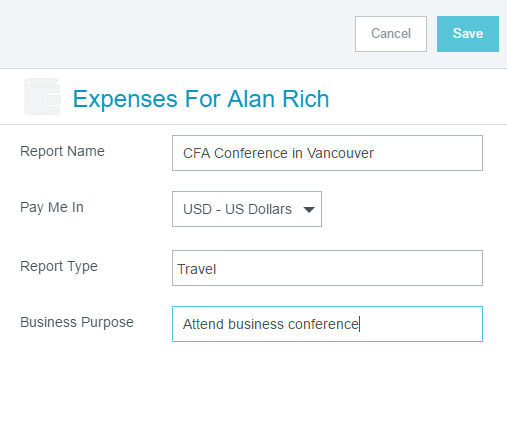Viewport: 507px width, 447px height.
Task: Click the Business Purpose label
Action: (x=77, y=322)
